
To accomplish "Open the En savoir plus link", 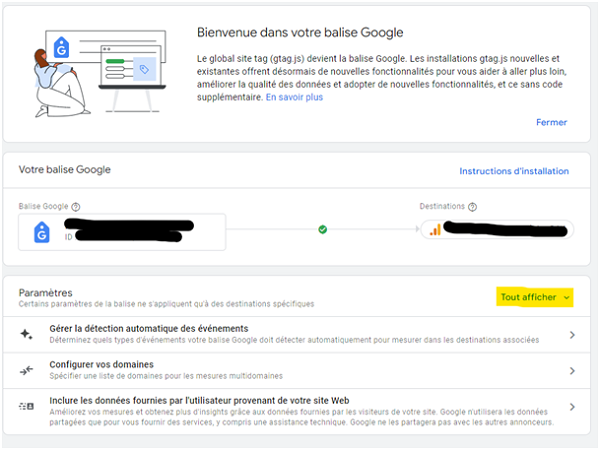I will [x=294, y=98].
